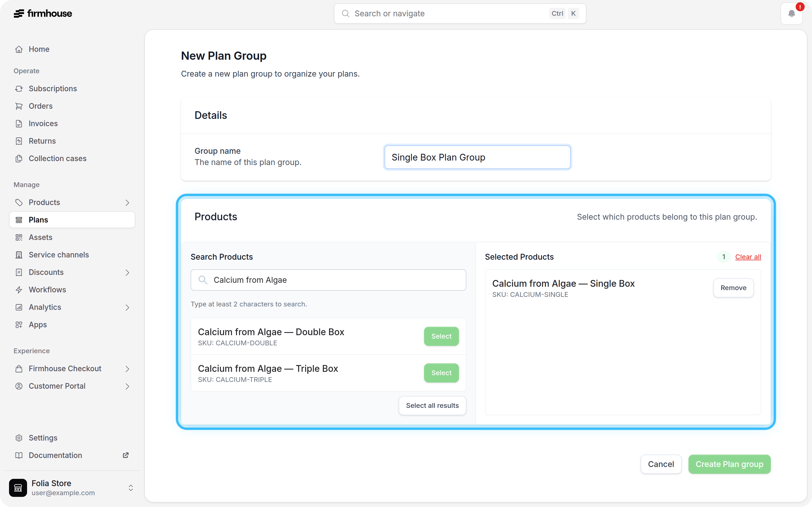The image size is (812, 507).
Task: Click the Firmhouse logo
Action: 43,14
